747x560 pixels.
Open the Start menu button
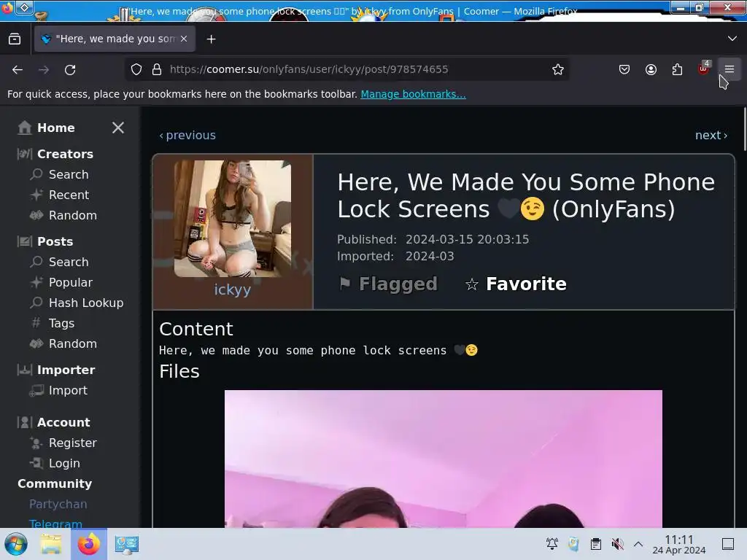pos(16,544)
